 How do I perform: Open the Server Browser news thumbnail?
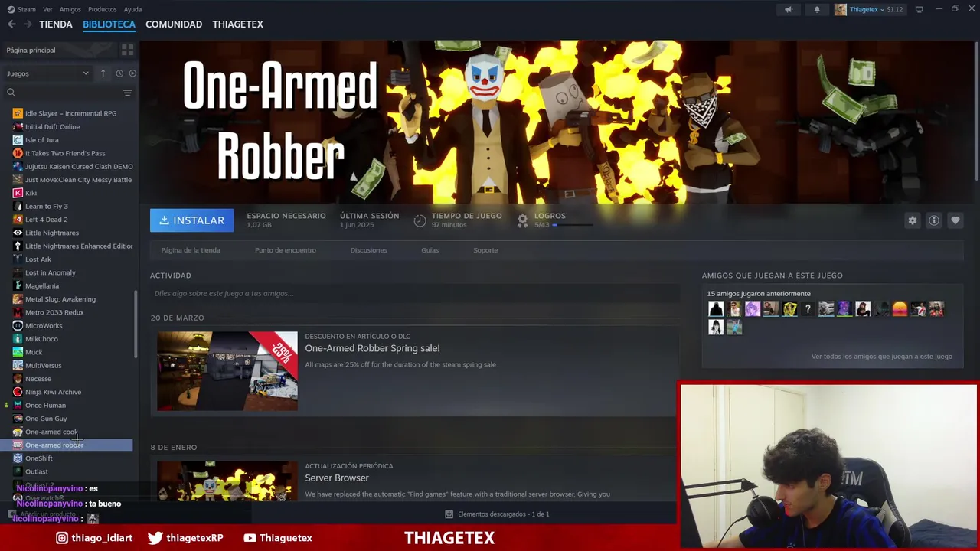tap(227, 481)
